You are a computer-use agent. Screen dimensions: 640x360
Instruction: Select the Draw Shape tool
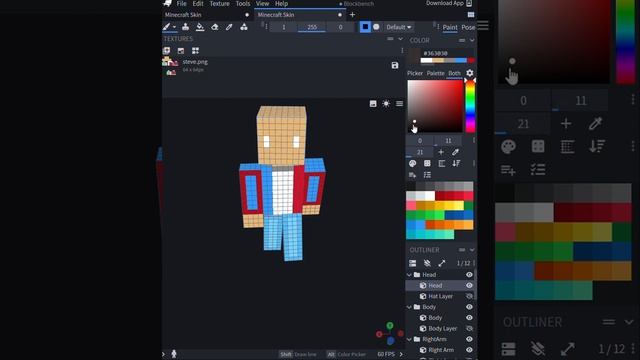coord(244,27)
